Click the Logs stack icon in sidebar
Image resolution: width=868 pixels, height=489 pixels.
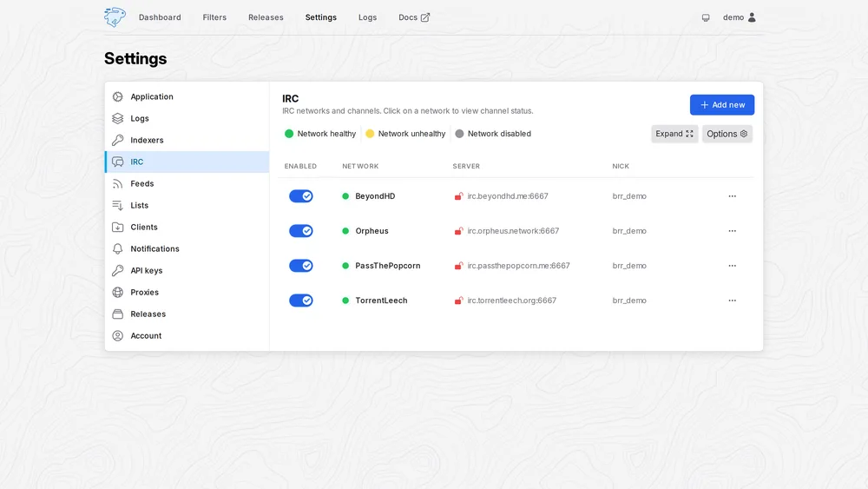click(x=117, y=118)
